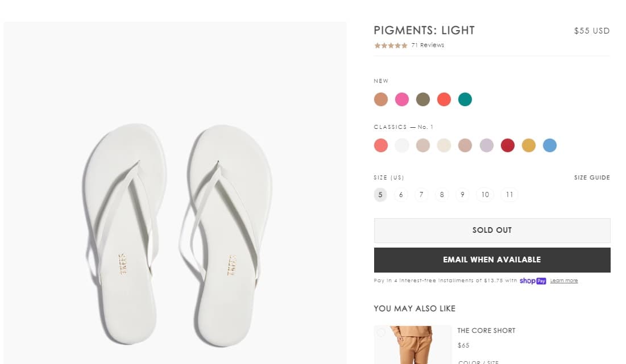Screen dimensions: 626x364
Task: Choose size 8 from the size options
Action: click(x=442, y=194)
